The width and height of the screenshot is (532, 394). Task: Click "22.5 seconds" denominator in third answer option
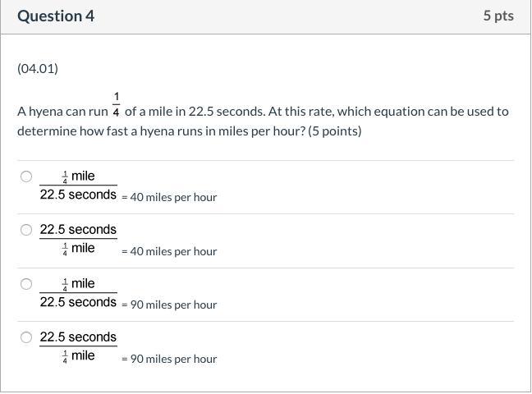78,302
